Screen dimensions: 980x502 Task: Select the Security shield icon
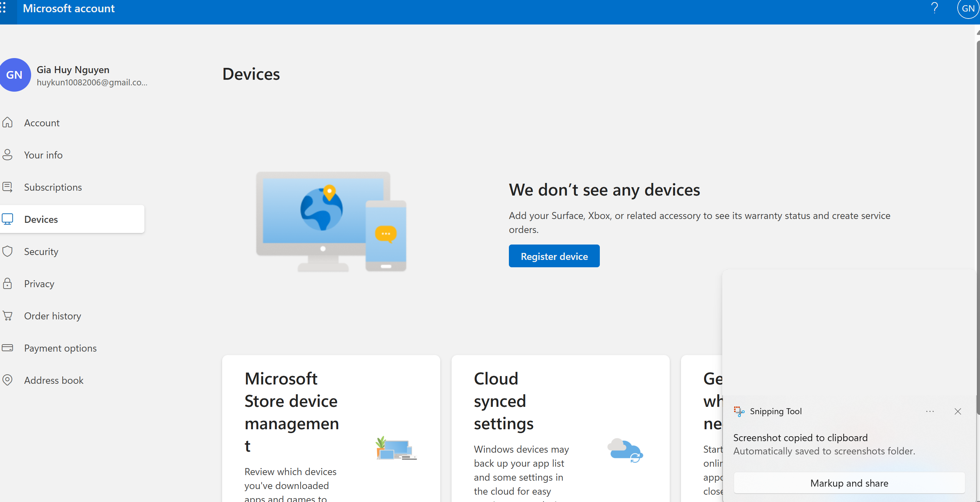pos(8,251)
